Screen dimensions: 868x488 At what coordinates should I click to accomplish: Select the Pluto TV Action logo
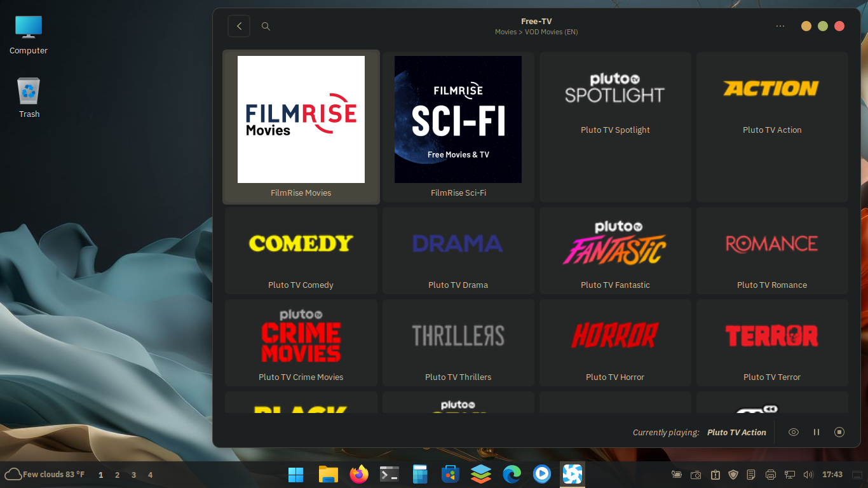[x=772, y=88]
